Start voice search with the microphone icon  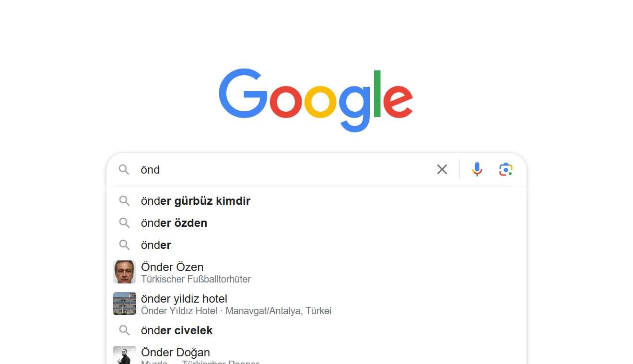click(477, 169)
